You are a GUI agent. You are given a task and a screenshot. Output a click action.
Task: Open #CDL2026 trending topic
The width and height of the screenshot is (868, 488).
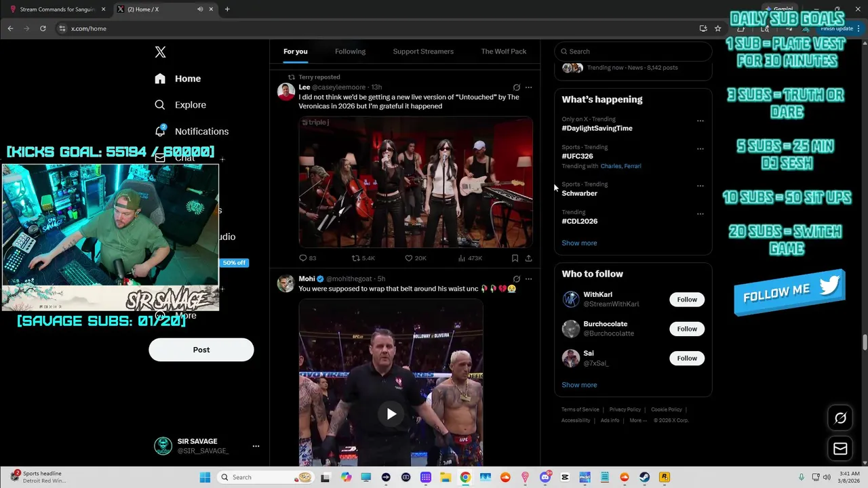[579, 221]
